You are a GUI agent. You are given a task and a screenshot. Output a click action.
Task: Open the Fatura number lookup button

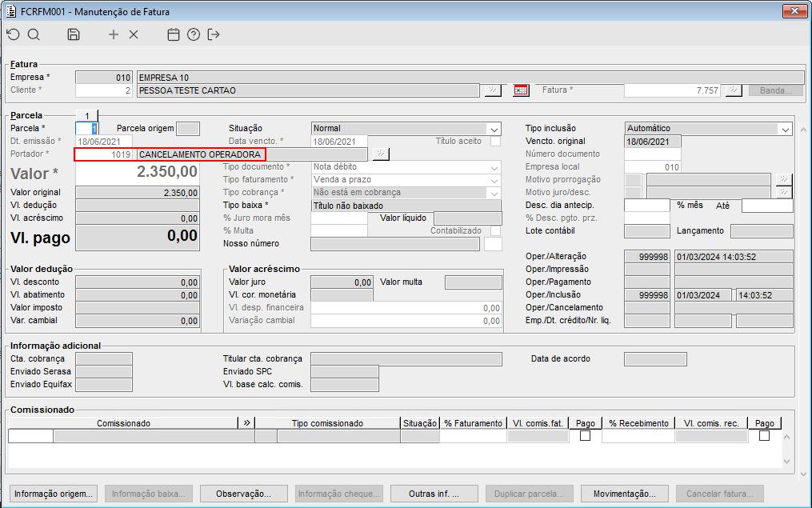734,90
